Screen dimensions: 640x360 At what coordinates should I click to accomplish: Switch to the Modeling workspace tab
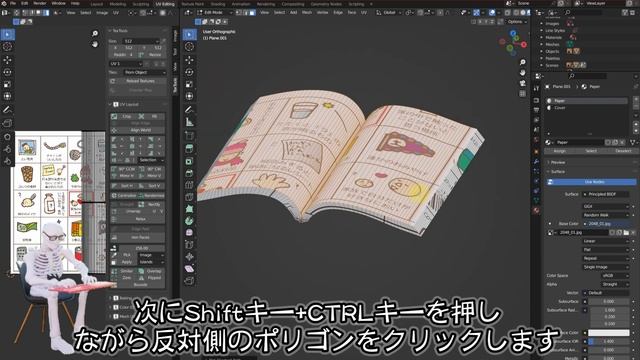[118, 4]
